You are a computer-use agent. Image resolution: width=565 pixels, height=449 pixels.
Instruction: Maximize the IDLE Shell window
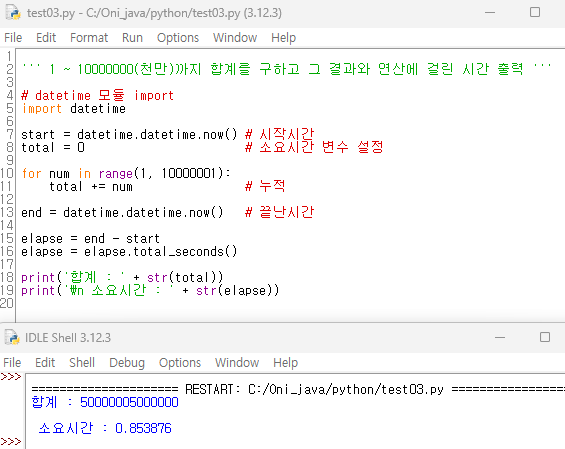click(x=545, y=337)
